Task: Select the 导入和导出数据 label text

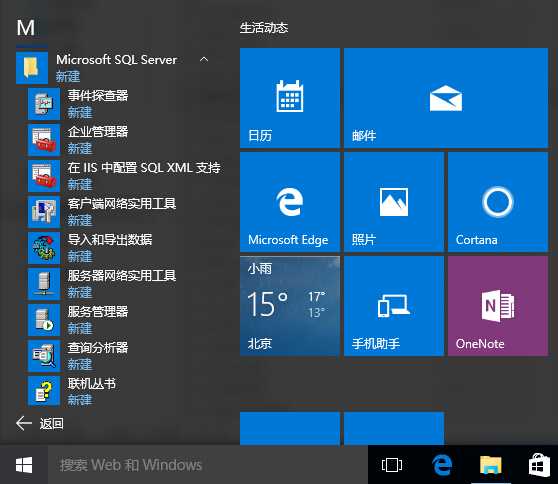Action: (110, 240)
